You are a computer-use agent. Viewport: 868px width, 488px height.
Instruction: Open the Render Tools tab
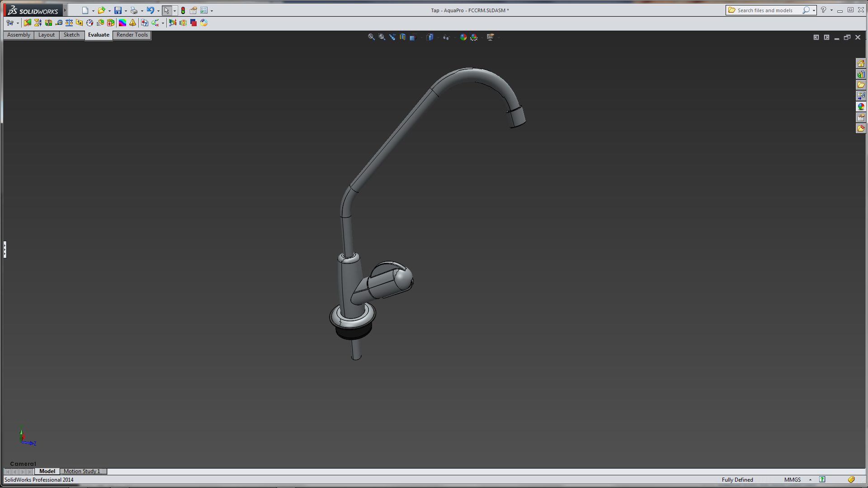click(132, 35)
